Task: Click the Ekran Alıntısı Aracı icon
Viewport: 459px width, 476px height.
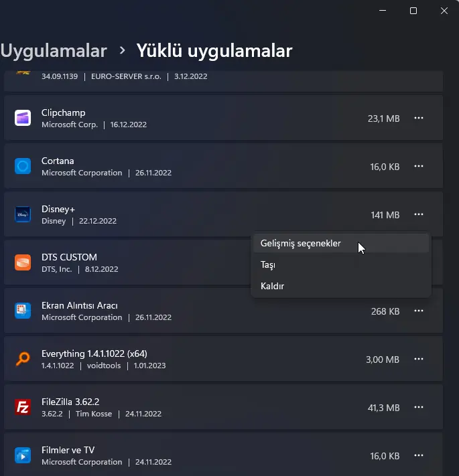Action: (23, 311)
